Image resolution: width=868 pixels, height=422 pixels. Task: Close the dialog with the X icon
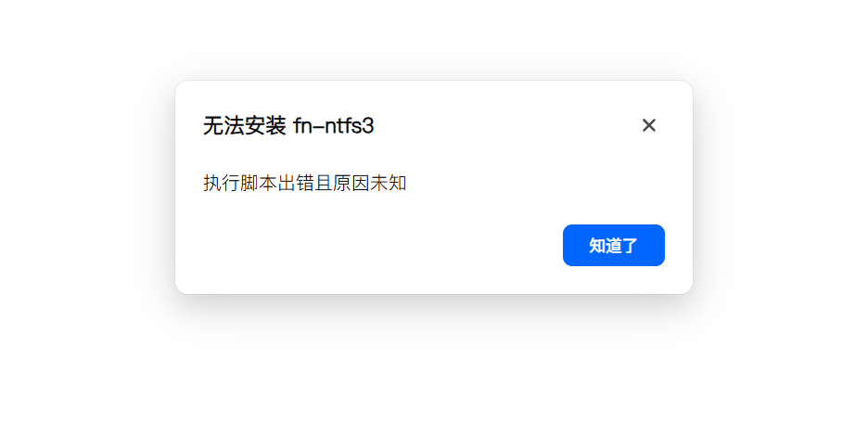coord(649,125)
